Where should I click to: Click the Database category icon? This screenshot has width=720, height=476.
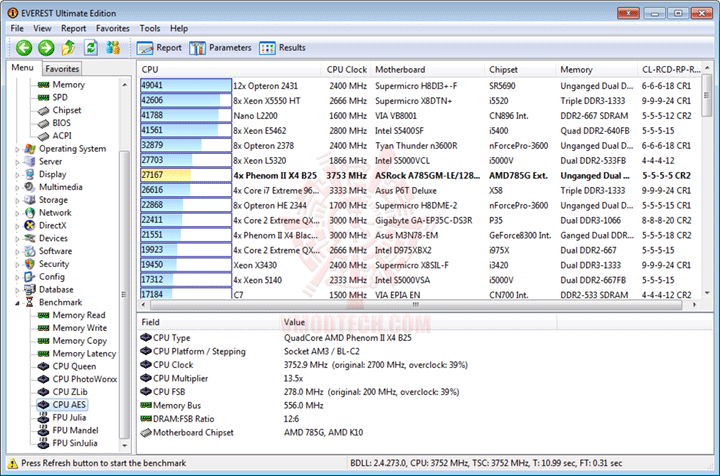pyautogui.click(x=30, y=290)
